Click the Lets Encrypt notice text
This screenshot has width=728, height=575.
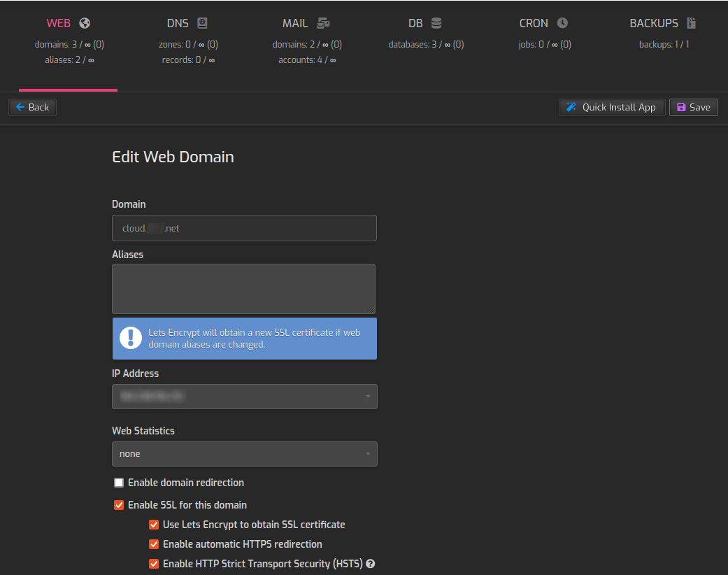pos(254,339)
